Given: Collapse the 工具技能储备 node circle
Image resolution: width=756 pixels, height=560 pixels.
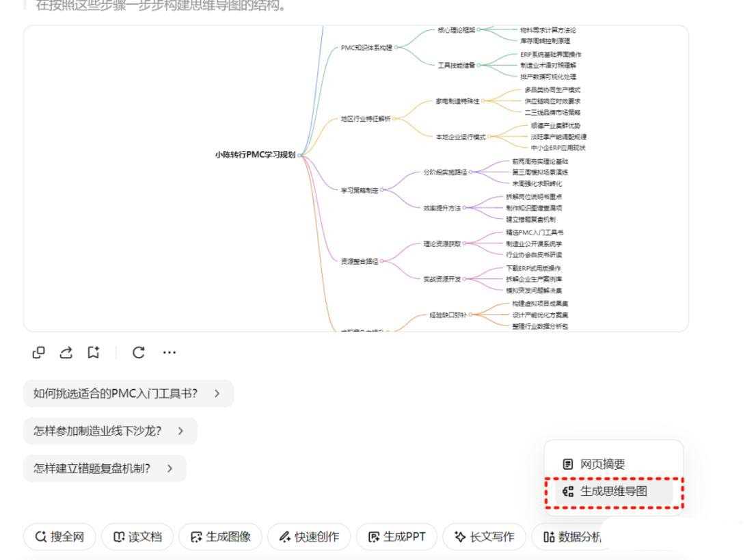Looking at the screenshot, I should 478,65.
